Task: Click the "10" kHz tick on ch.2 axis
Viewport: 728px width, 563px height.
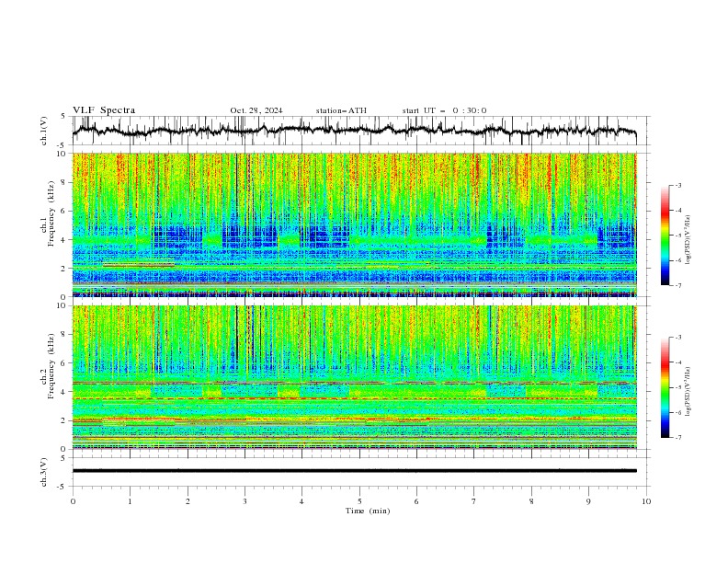Action: (62, 305)
